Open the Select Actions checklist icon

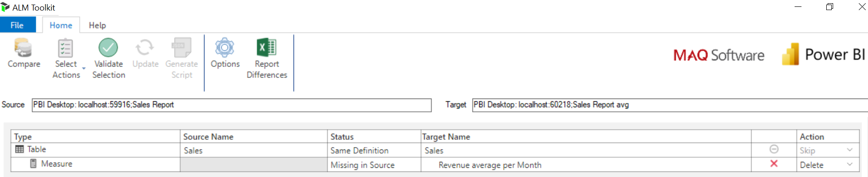tap(66, 48)
